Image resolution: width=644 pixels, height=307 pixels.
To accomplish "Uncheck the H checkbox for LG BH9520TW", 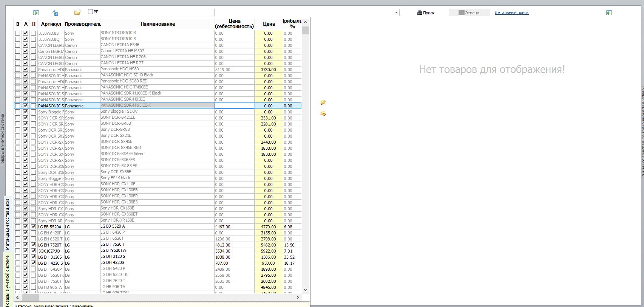I will pyautogui.click(x=33, y=251).
